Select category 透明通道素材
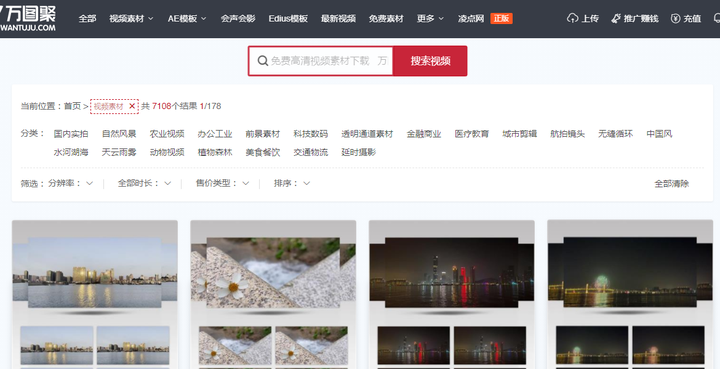720x369 pixels. 367,134
